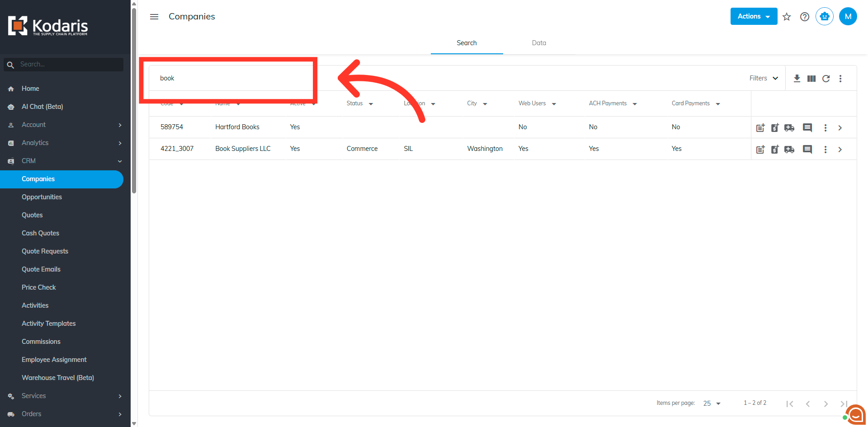
Task: Open the help question mark icon
Action: pyautogui.click(x=805, y=17)
